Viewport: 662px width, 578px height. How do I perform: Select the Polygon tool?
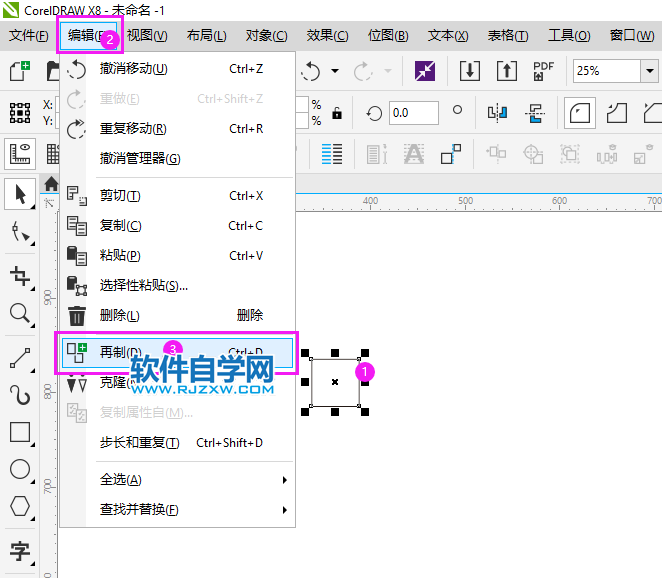pyautogui.click(x=20, y=506)
